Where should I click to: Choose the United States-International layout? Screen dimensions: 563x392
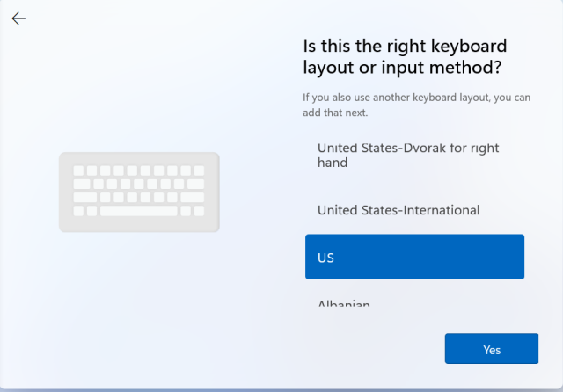pos(398,210)
